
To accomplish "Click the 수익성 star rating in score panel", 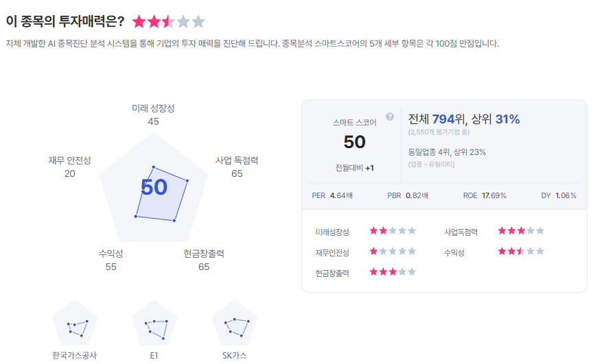I will [521, 252].
